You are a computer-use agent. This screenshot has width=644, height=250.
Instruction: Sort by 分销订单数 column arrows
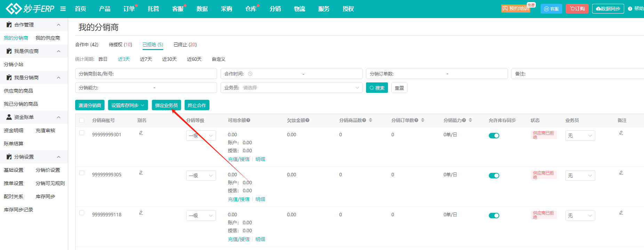tap(423, 120)
